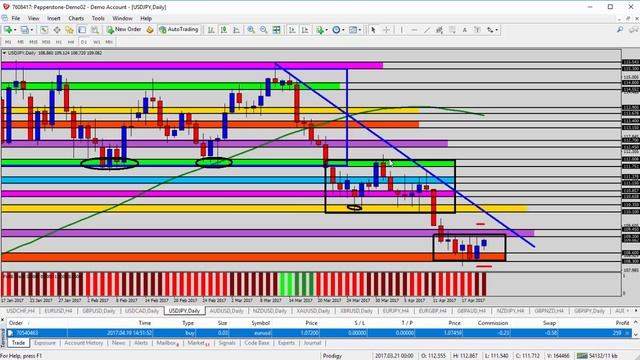Open the View menu
This screenshot has width=640, height=360.
click(33, 18)
